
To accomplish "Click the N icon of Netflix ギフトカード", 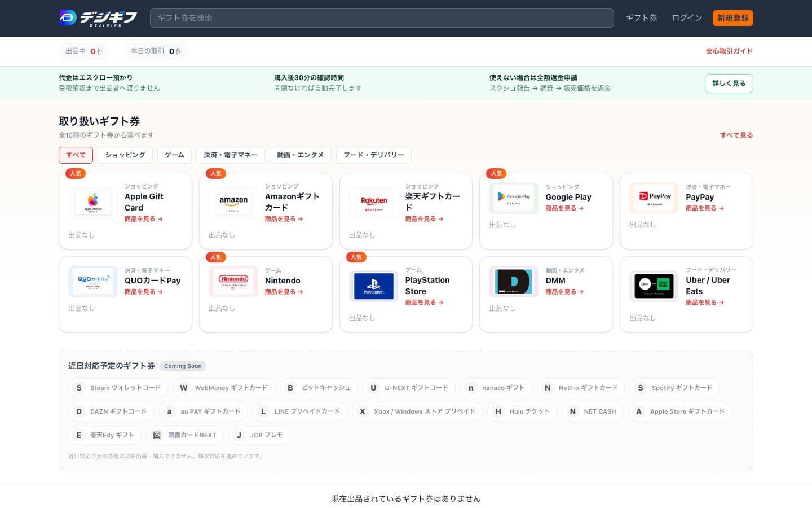I will 548,388.
